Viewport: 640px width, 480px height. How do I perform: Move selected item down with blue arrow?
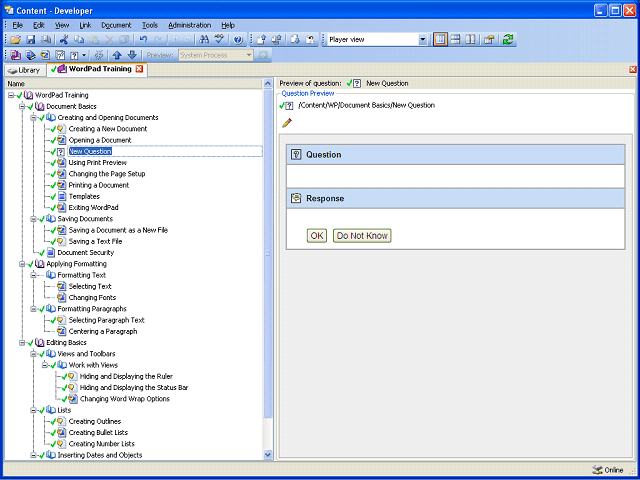click(132, 55)
